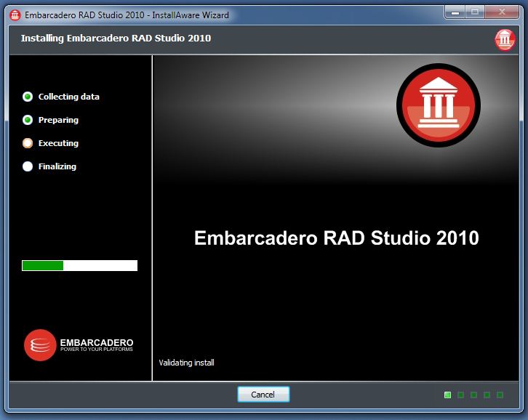Image resolution: width=528 pixels, height=420 pixels.
Task: Click the 'Validating install' status text
Action: [x=186, y=363]
